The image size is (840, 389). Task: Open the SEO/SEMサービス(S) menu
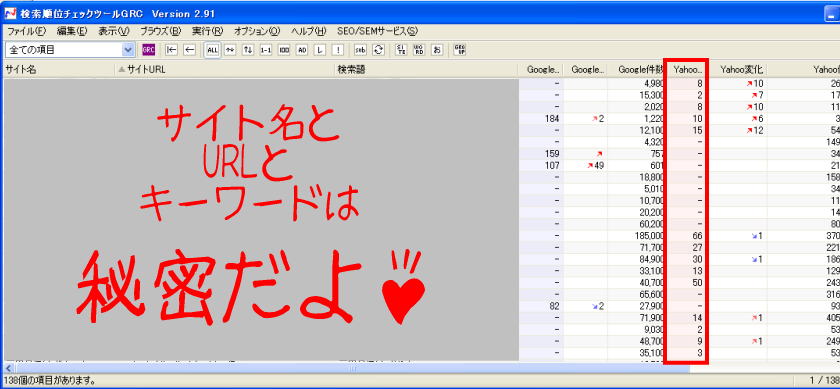377,31
